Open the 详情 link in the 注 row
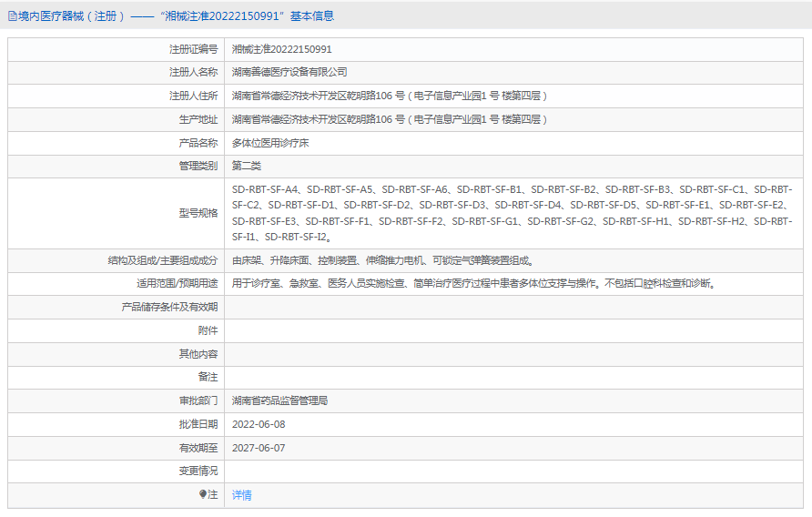Image resolution: width=812 pixels, height=517 pixels. pos(241,495)
